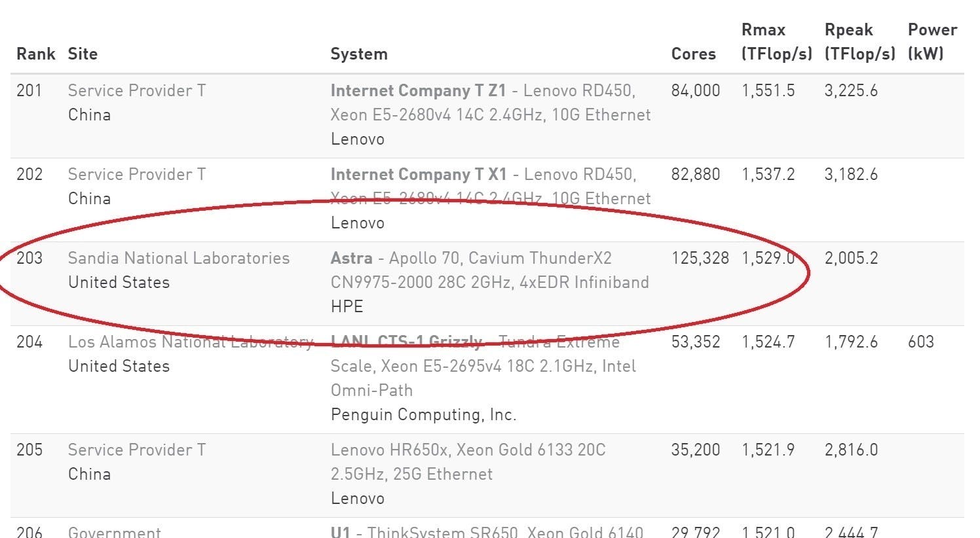This screenshot has width=980, height=538.
Task: Click the Power (kW) column header
Action: pos(932,42)
